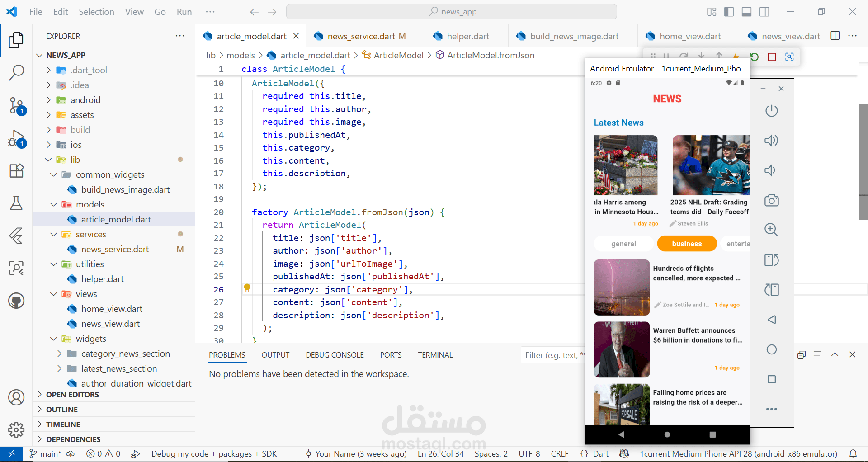Open the File menu

36,12
